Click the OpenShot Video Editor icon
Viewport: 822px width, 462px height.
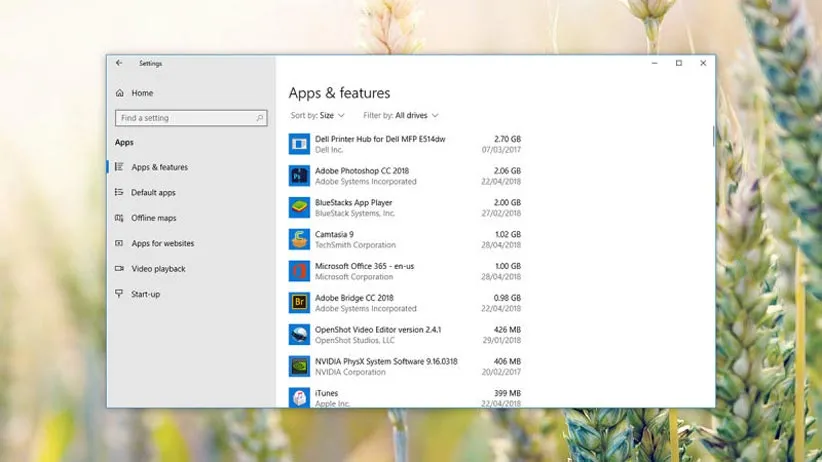(x=299, y=334)
